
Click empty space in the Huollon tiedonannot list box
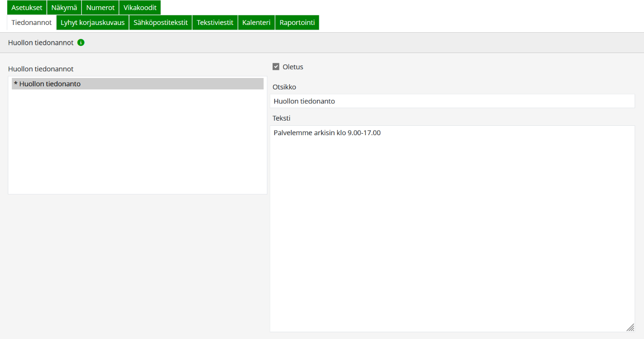pos(137,146)
